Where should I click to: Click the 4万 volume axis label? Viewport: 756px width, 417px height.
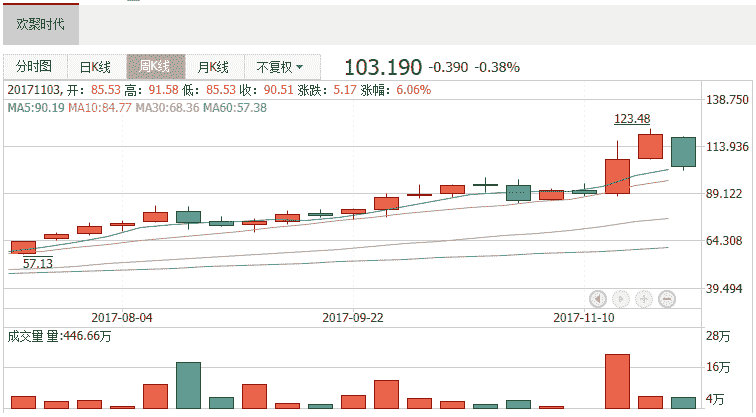tap(715, 399)
